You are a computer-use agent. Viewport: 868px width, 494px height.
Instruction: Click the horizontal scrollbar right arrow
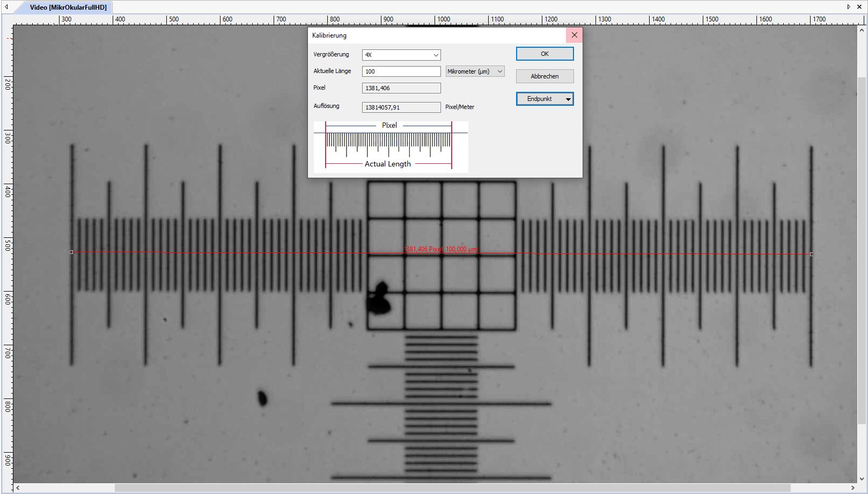[x=853, y=488]
